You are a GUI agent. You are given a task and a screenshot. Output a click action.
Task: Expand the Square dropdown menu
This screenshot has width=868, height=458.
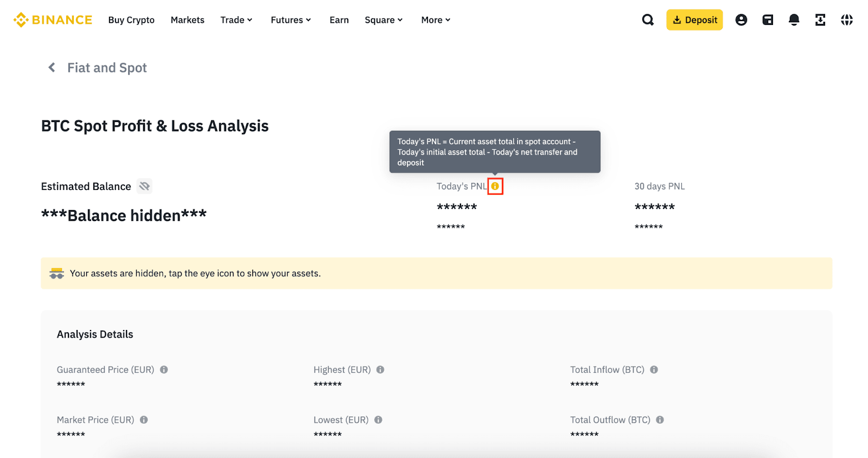(384, 20)
